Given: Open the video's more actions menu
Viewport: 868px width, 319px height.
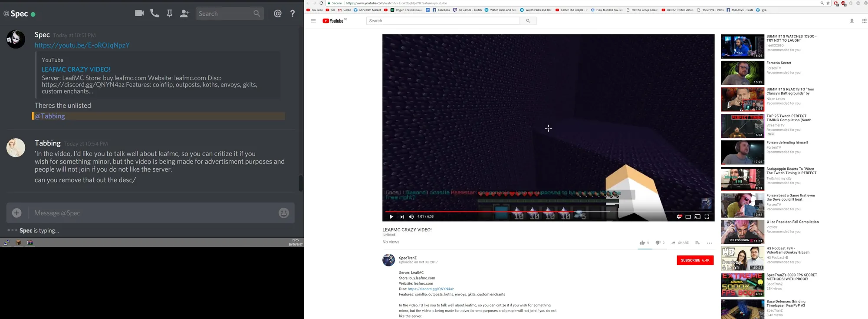Looking at the screenshot, I should pyautogui.click(x=709, y=243).
